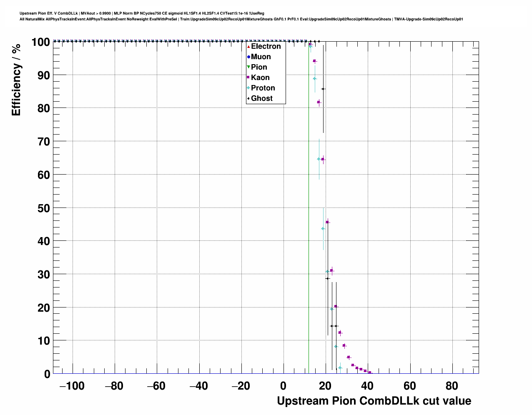Viewport: 532px width, 415px height.
Task: Click the x-axis tick label '−100'
Action: tap(72, 386)
